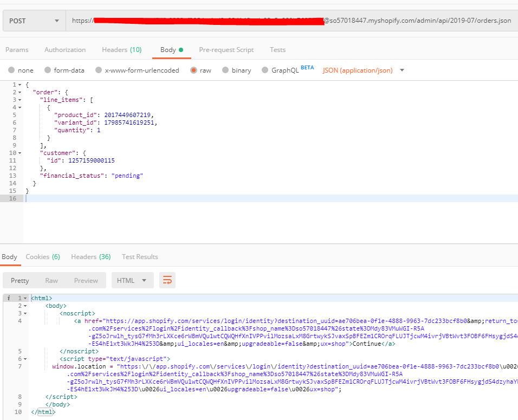Select the request Body tab
The width and height of the screenshot is (518, 420).
[x=171, y=50]
